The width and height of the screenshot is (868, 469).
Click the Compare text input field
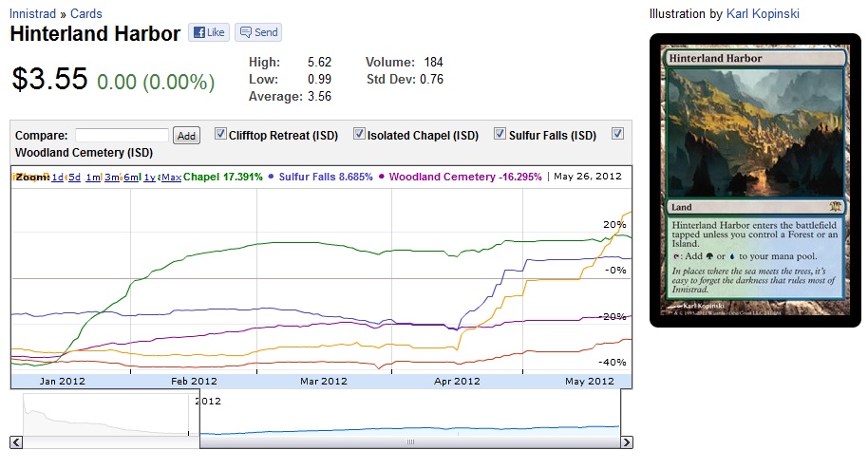click(122, 136)
